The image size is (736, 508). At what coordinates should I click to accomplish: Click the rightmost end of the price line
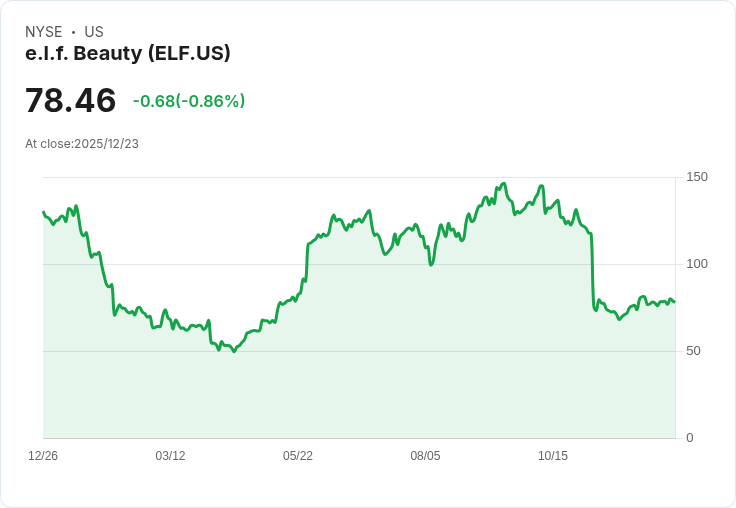(675, 301)
